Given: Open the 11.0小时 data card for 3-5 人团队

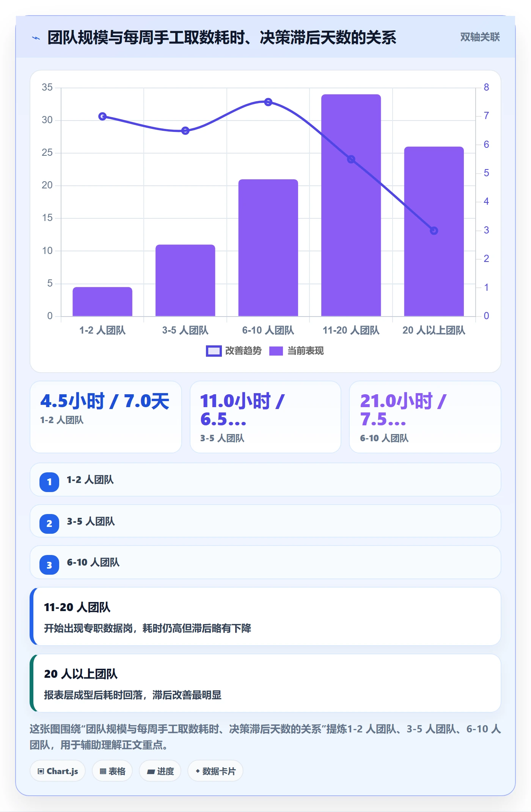Looking at the screenshot, I should 265,417.
